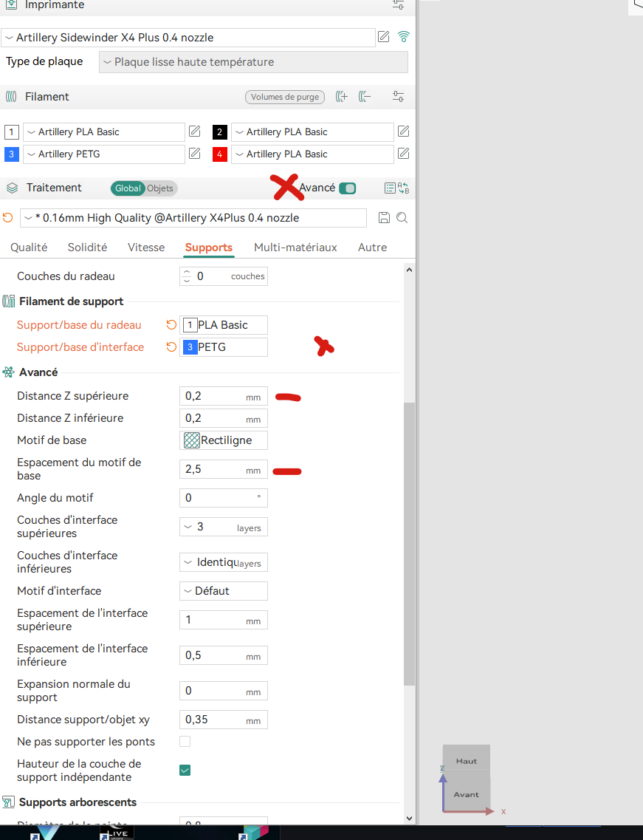Open the Qualité tab
The height and width of the screenshot is (840, 643).
(29, 247)
